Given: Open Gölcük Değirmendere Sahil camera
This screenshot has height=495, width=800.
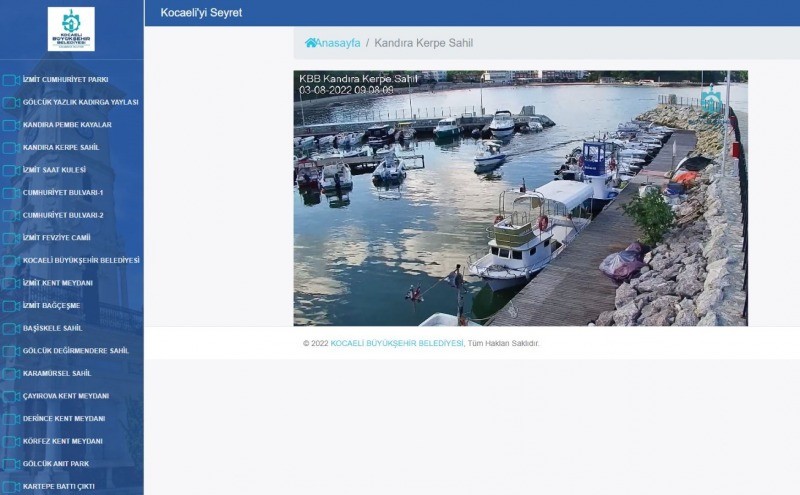Looking at the screenshot, I should point(76,351).
